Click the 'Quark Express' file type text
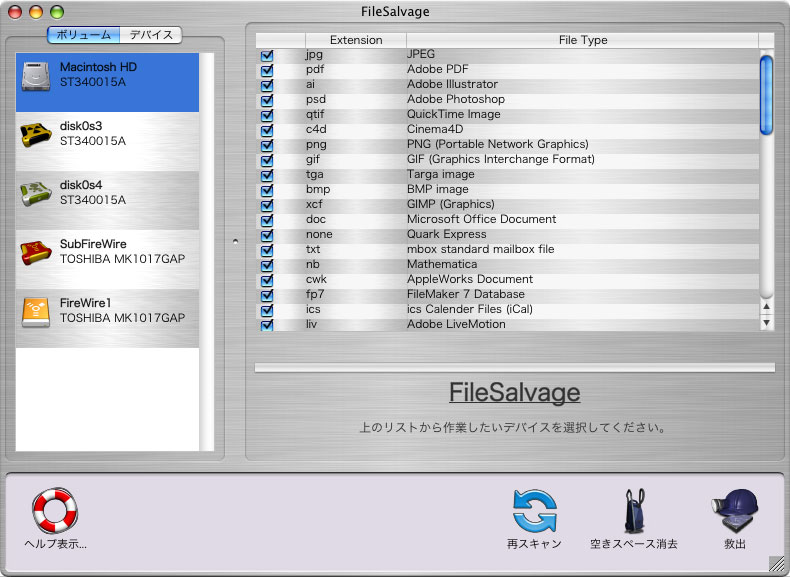 (x=447, y=234)
